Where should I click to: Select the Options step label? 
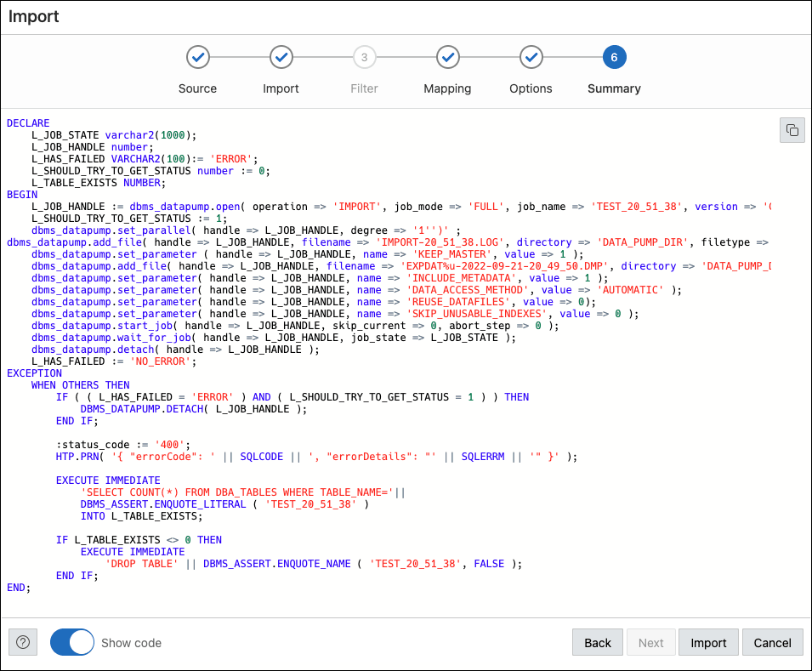click(x=531, y=88)
